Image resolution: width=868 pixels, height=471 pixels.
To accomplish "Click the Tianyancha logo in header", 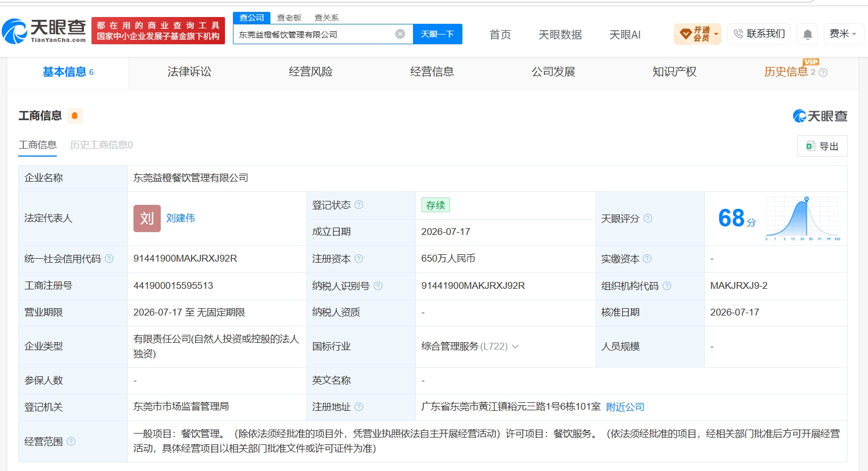I will click(x=44, y=31).
